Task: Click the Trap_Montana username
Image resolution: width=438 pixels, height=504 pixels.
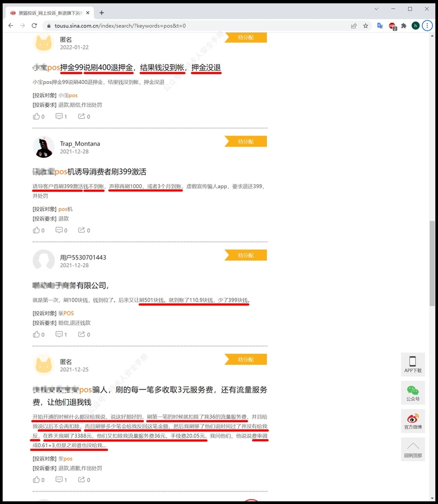Action: pos(80,144)
